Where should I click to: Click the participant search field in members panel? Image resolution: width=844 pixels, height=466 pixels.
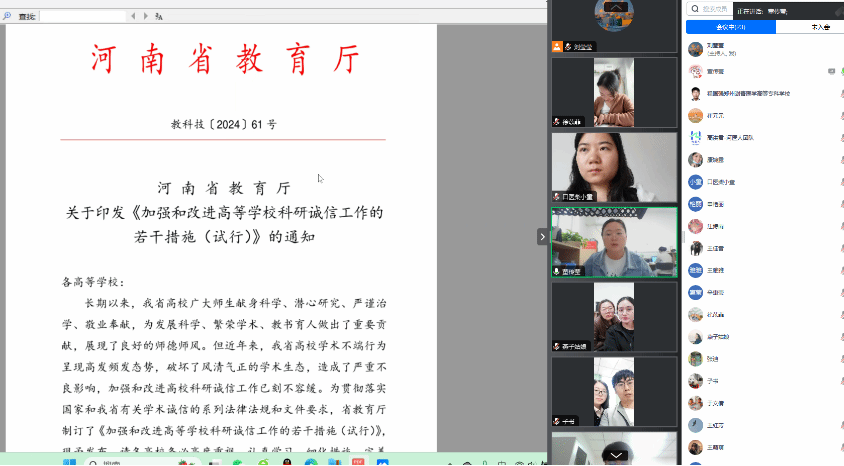tap(709, 9)
